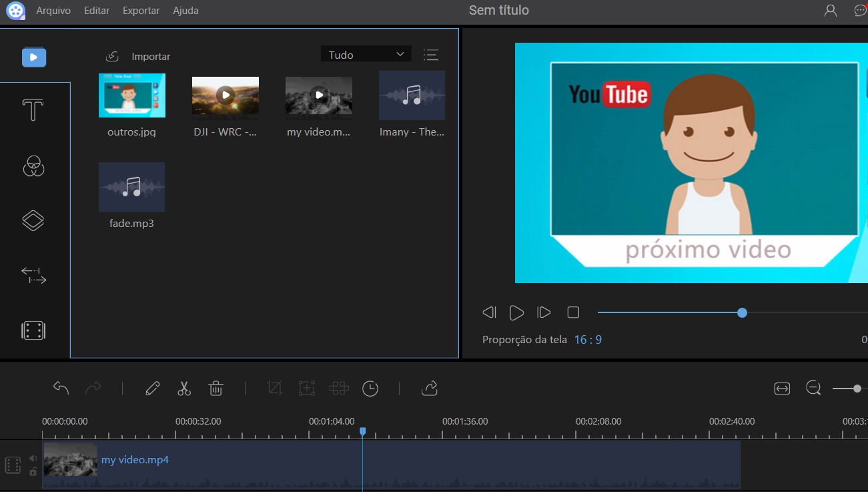
Task: Click the Crop tool icon
Action: click(x=274, y=388)
